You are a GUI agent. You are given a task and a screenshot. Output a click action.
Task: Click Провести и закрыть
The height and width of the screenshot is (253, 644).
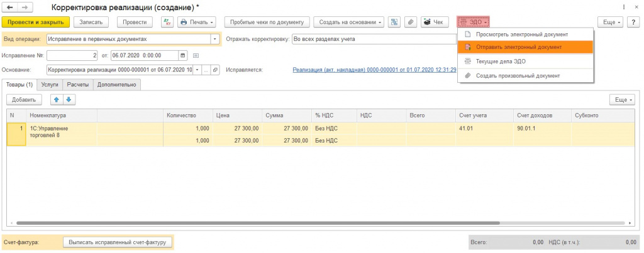point(36,22)
